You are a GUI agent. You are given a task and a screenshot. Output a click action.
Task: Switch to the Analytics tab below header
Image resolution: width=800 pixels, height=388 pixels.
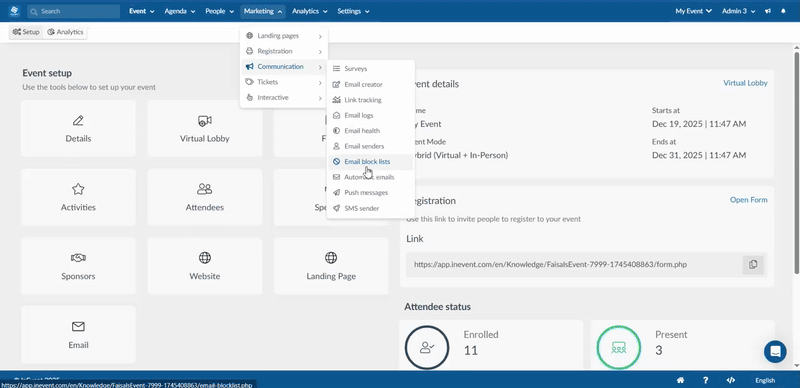(x=65, y=32)
